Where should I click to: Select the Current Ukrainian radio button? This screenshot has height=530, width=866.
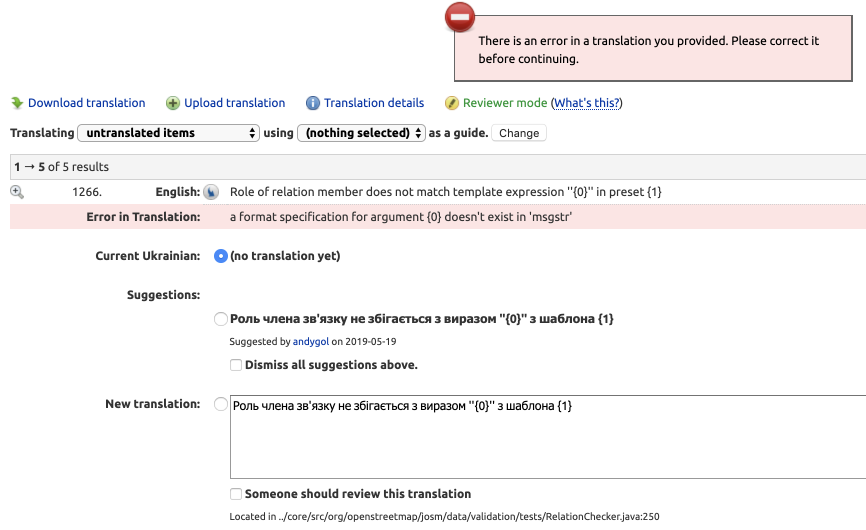click(221, 256)
